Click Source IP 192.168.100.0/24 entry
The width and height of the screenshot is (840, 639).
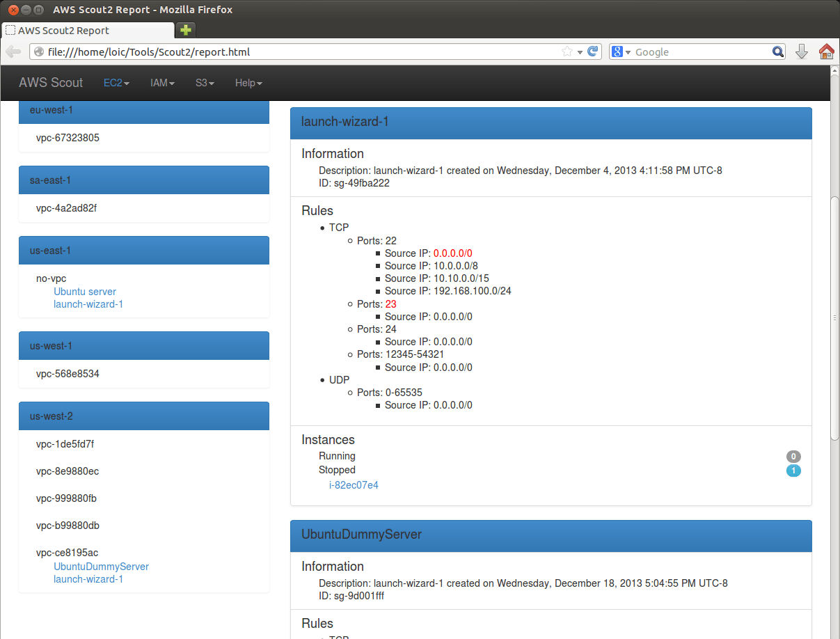tap(448, 291)
